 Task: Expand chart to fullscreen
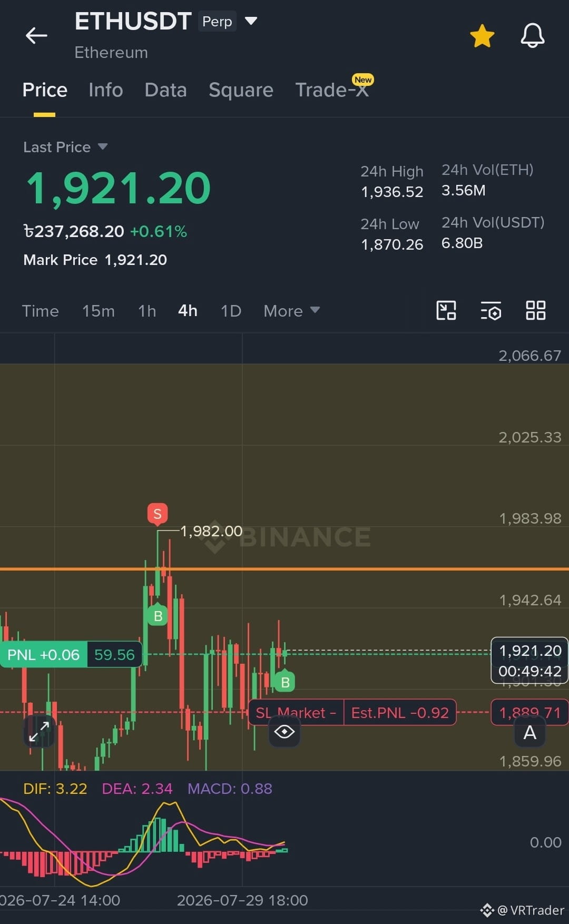[39, 731]
